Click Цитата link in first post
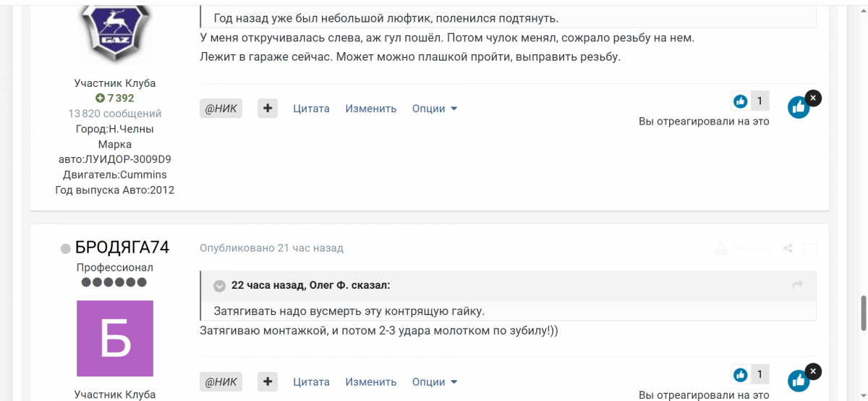Screen dimensions: 868x401 [x=311, y=109]
